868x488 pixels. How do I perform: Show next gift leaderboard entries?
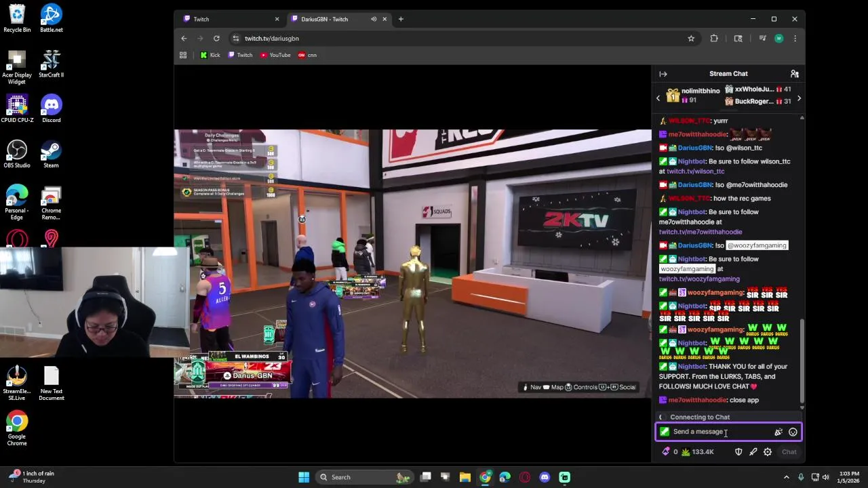(799, 99)
